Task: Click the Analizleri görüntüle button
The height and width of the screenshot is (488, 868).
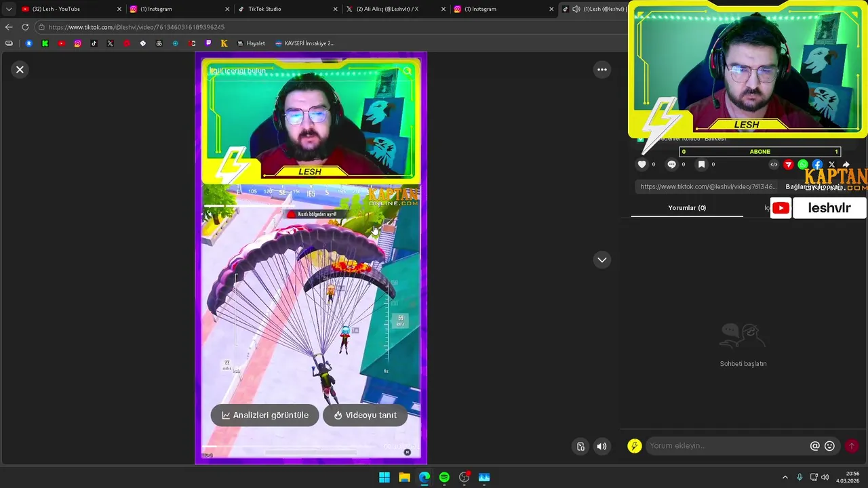Action: [264, 415]
